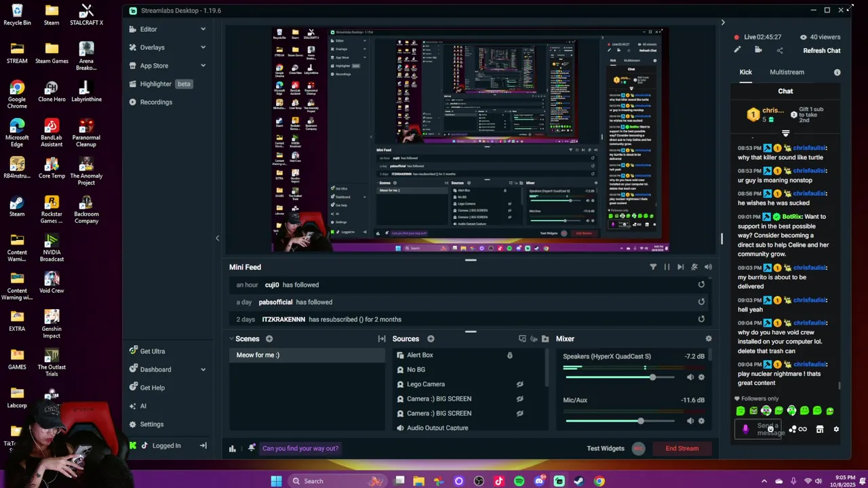Add a new scene with the plus icon
The height and width of the screenshot is (488, 868).
[x=269, y=339]
